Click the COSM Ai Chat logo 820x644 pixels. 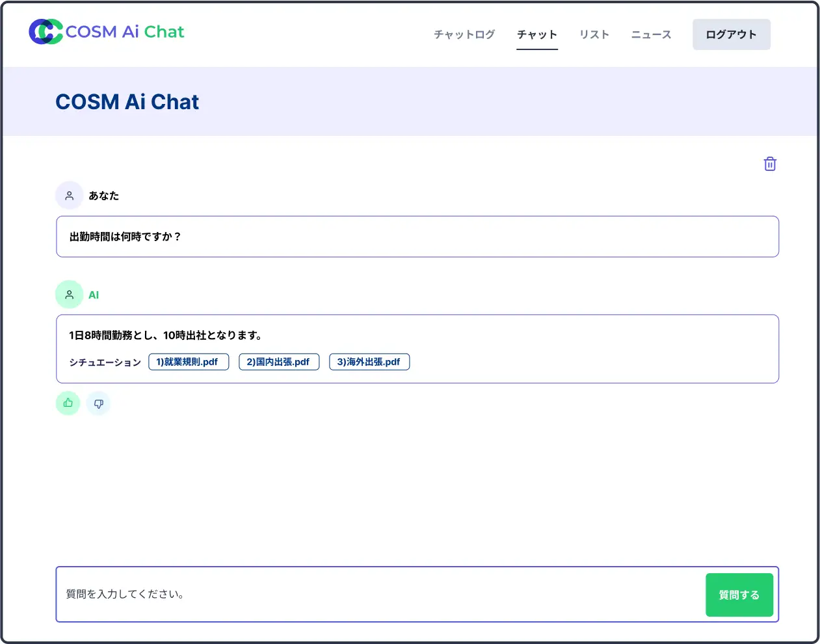[x=107, y=32]
